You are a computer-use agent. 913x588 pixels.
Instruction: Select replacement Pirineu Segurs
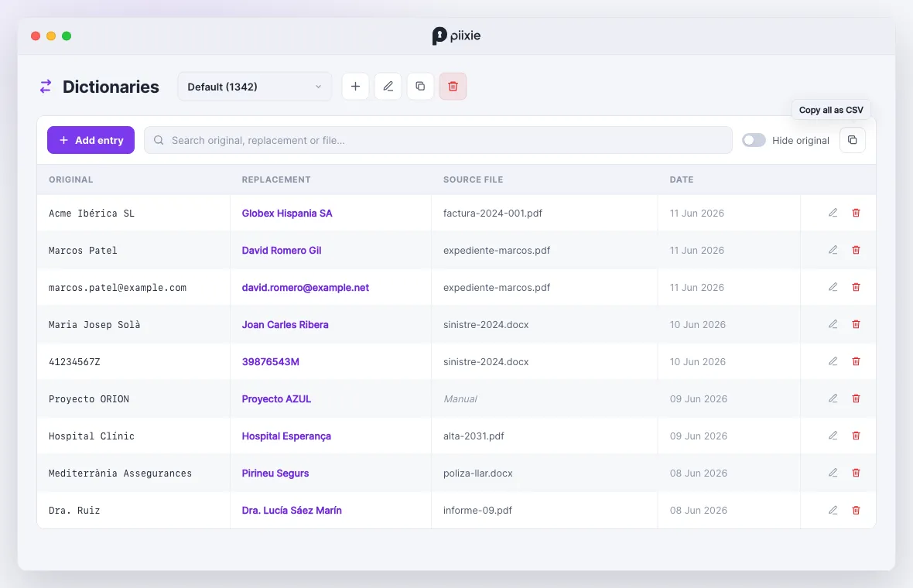click(275, 473)
